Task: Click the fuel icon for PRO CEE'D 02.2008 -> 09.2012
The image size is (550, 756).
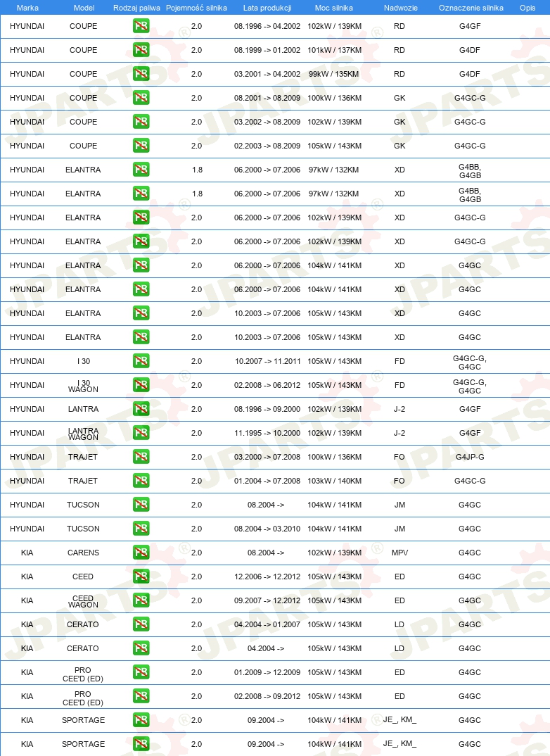Action: pos(141,696)
